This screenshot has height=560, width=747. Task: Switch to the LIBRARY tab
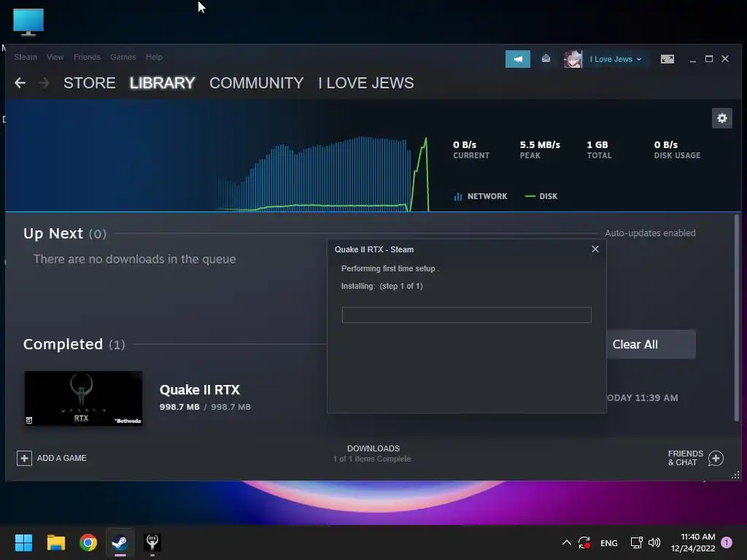(x=163, y=83)
